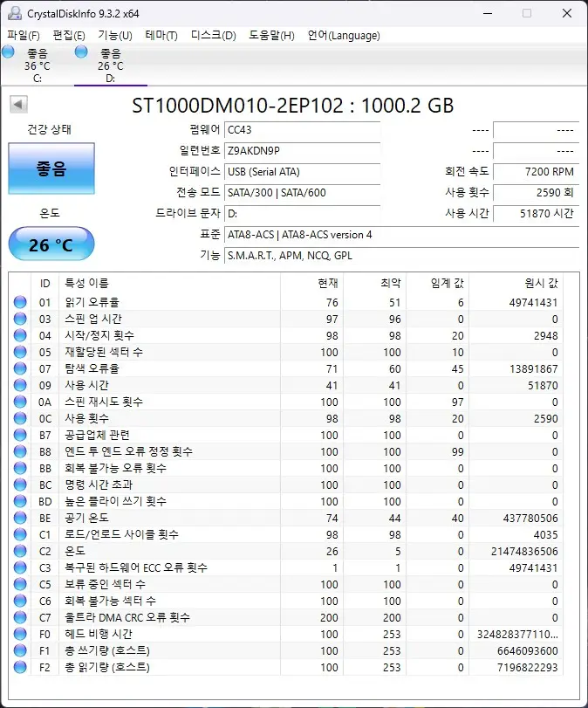Select the C: drive tab at 36 °C
588x708 pixels.
pos(37,65)
